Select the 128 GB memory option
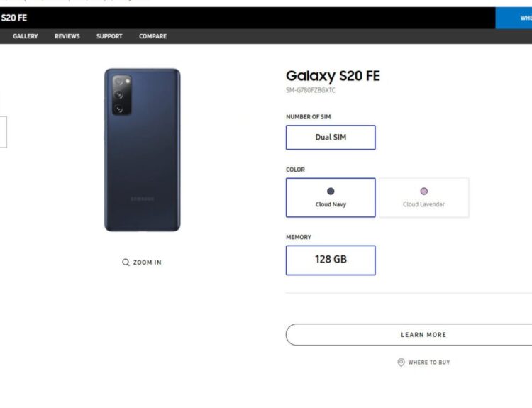 [x=331, y=260]
